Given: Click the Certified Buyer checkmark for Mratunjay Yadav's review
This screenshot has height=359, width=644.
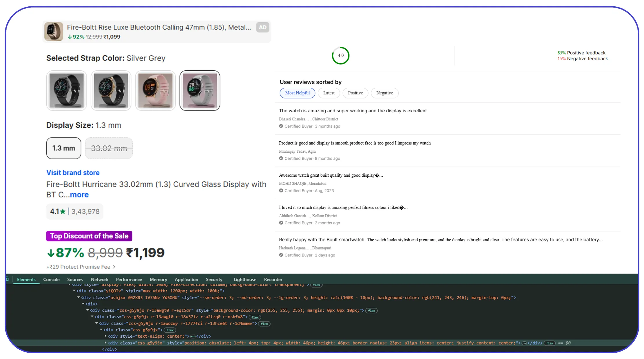Looking at the screenshot, I should point(281,158).
